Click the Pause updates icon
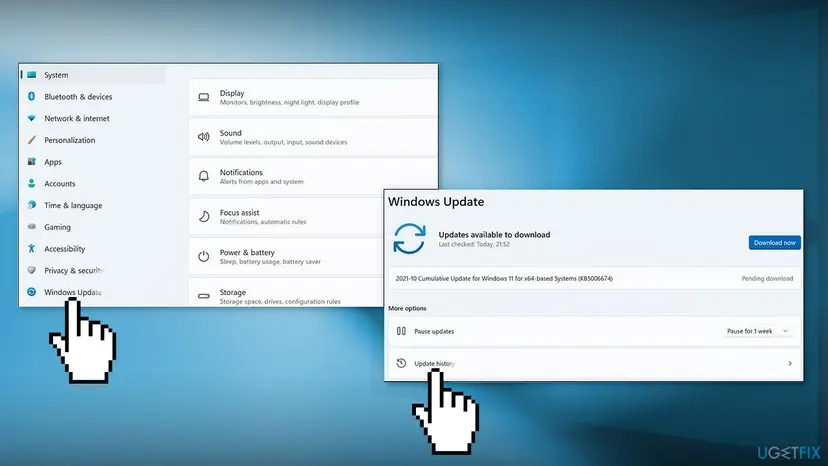This screenshot has height=466, width=828. [x=401, y=331]
